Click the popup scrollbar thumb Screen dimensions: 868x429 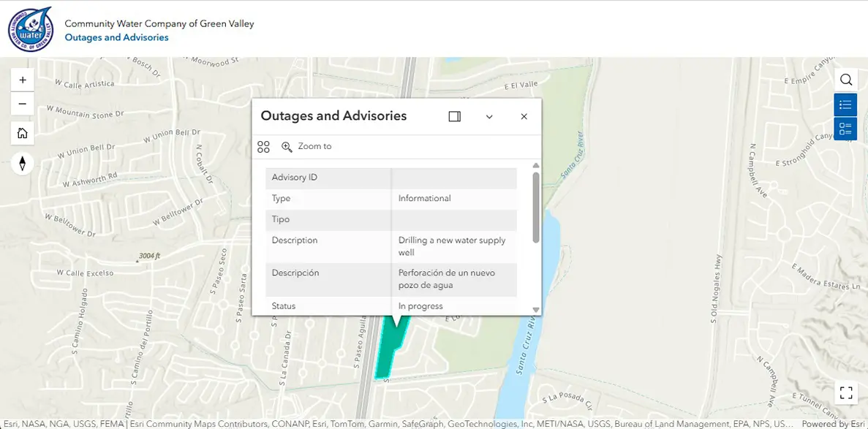(536, 207)
